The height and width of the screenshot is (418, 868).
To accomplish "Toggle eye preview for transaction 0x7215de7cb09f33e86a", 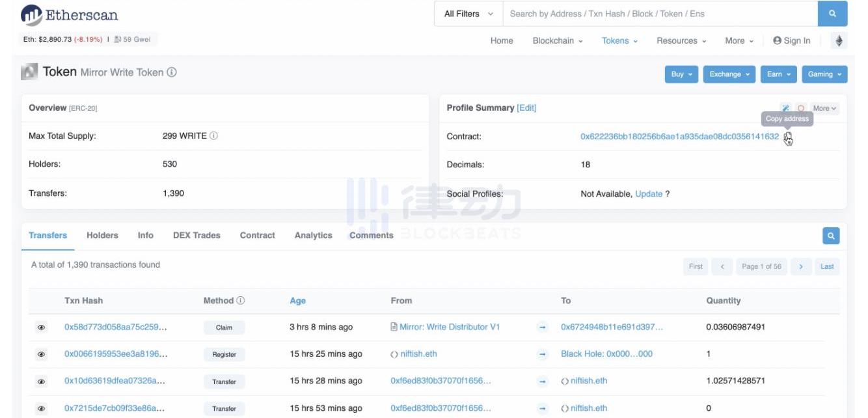I will (42, 409).
